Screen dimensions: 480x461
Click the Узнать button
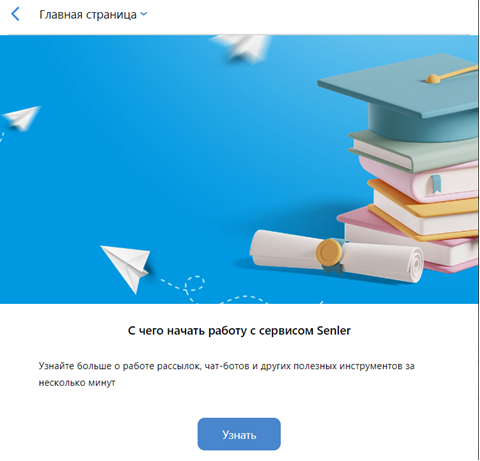coord(239,434)
